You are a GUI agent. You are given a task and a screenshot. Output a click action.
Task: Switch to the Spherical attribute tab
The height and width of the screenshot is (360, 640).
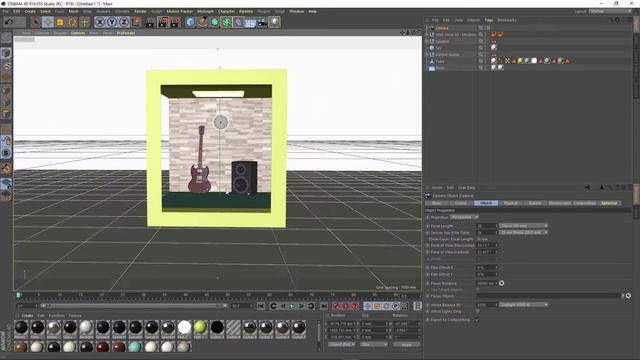click(609, 203)
